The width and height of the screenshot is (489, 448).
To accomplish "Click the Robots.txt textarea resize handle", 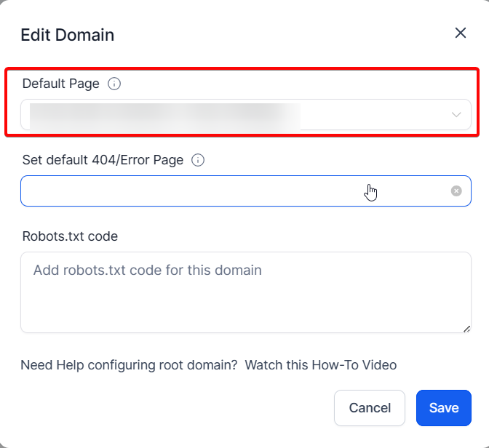I will pyautogui.click(x=466, y=329).
